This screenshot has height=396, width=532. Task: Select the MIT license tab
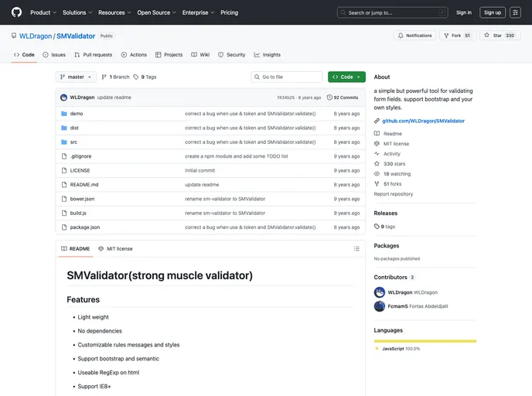pos(115,249)
